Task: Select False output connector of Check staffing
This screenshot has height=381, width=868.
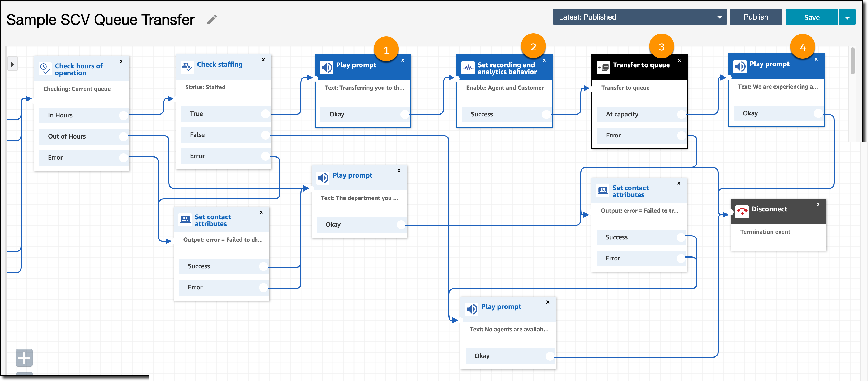Action: coord(266,135)
